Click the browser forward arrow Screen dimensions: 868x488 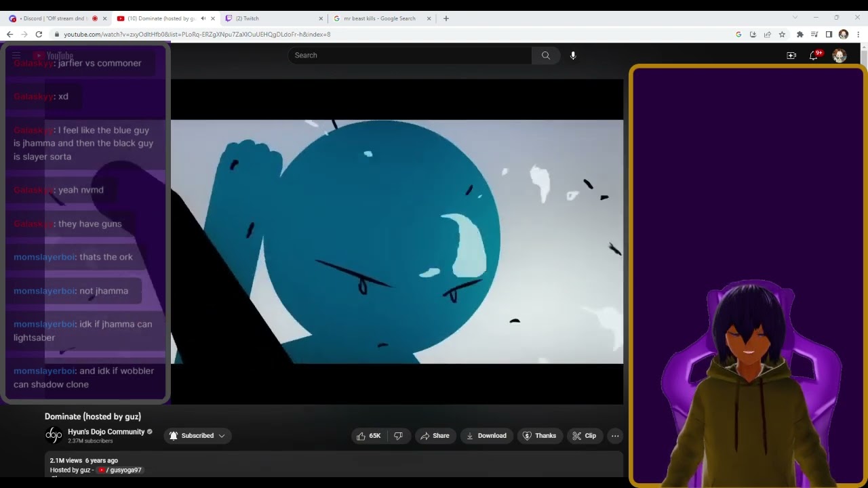[24, 34]
